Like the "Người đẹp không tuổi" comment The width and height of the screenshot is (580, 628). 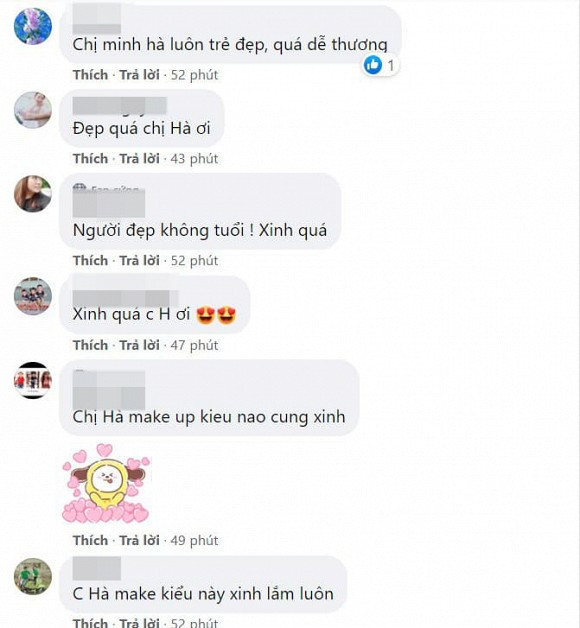pos(91,261)
